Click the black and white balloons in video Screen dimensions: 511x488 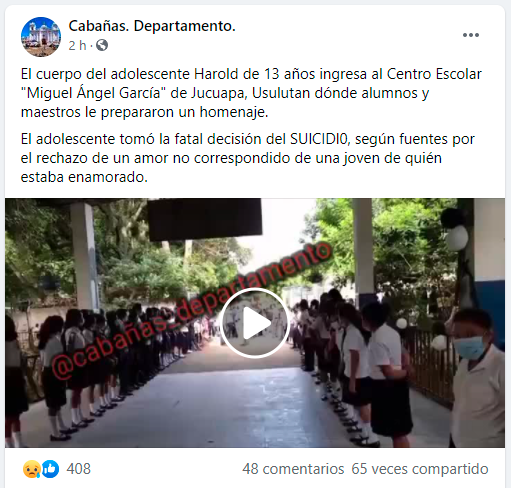(x=455, y=230)
